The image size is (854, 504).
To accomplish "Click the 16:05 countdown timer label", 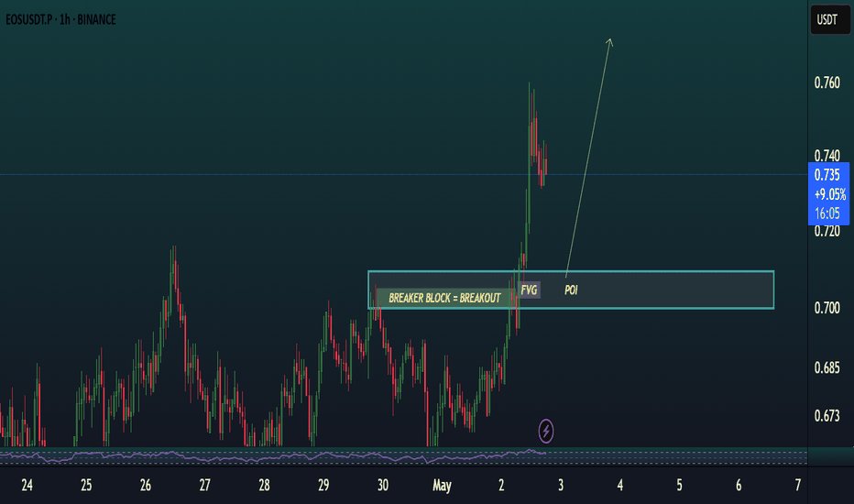I will coord(827,213).
